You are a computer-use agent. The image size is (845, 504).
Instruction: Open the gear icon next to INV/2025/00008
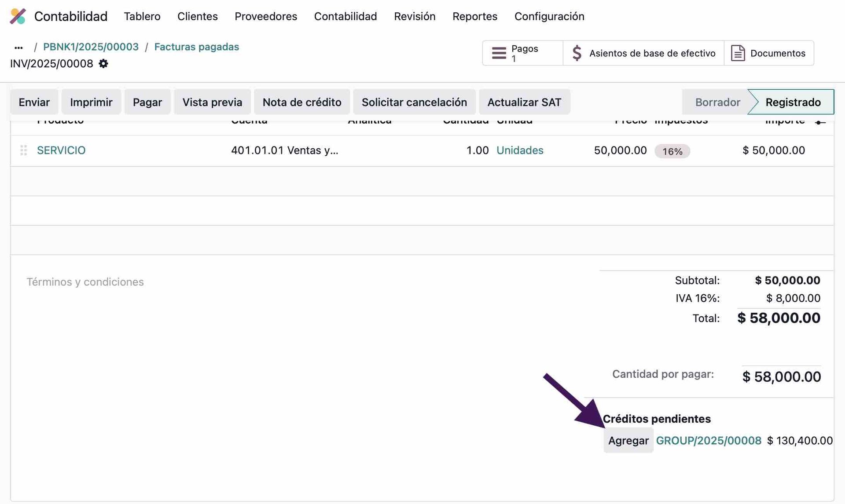[x=104, y=64]
